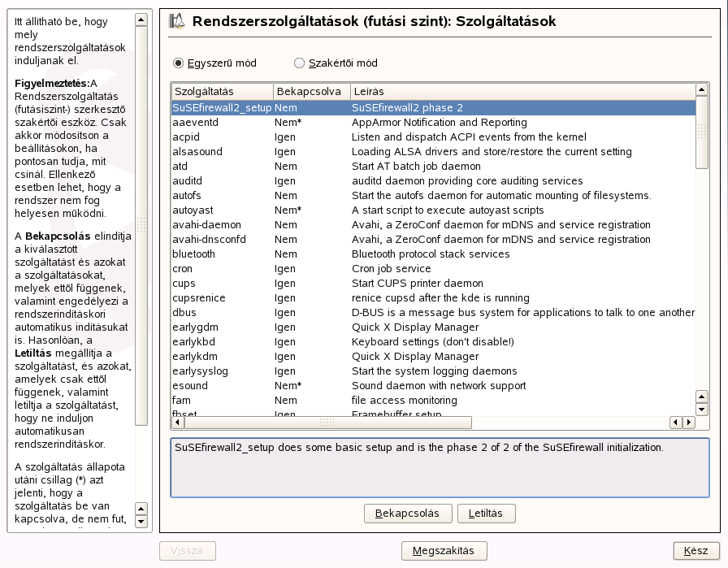Select the autoyast service row
Image resolution: width=728 pixels, height=568 pixels.
(433, 210)
